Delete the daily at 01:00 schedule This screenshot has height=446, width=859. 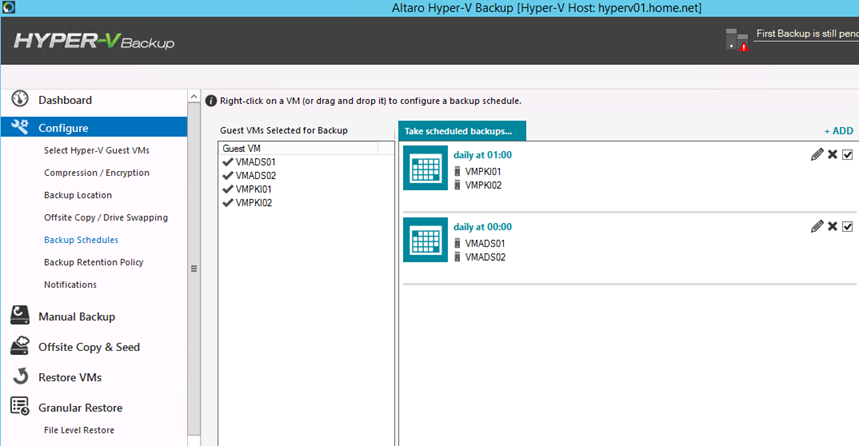point(833,155)
